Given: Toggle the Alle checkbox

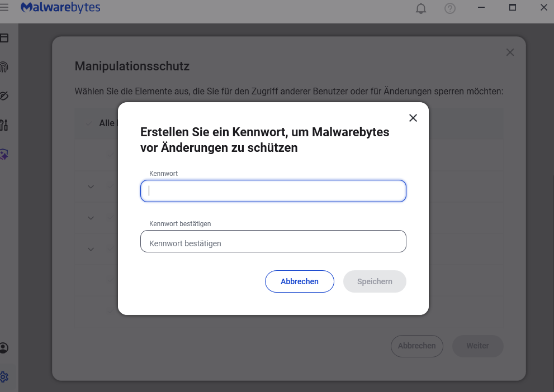Looking at the screenshot, I should tap(89, 123).
